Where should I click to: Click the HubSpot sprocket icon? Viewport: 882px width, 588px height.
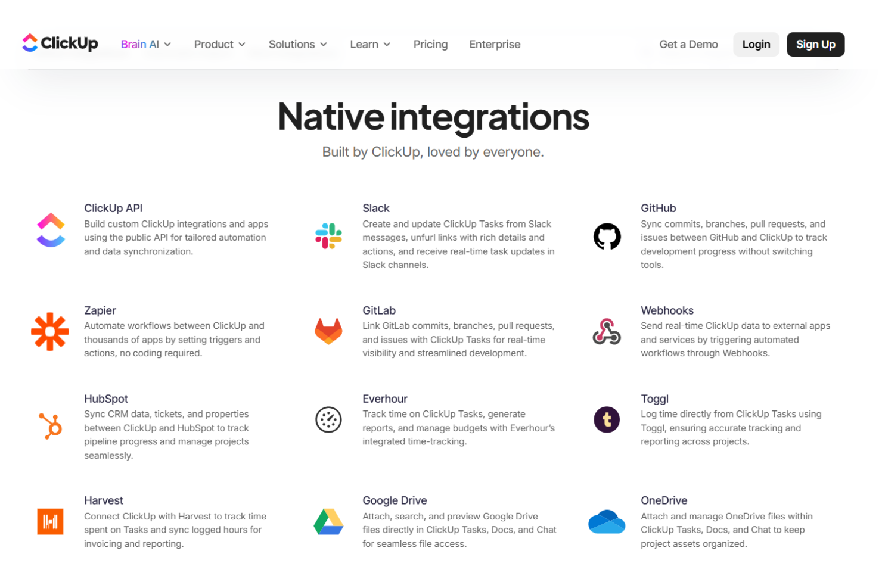point(51,426)
